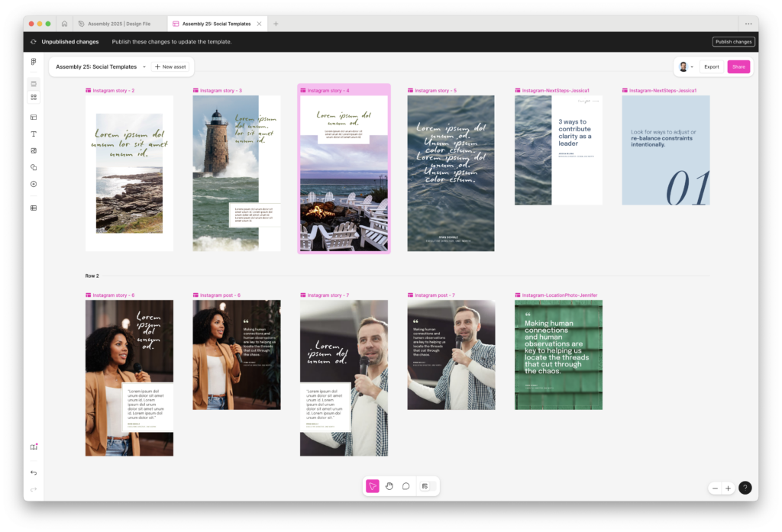Select the Text tool in the left sidebar
782x532 pixels.
[33, 134]
